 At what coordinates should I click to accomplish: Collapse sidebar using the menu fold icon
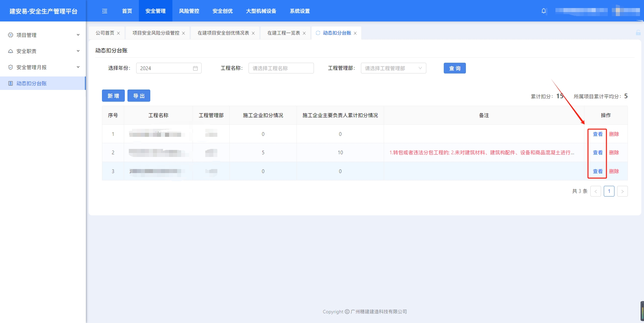(x=105, y=11)
